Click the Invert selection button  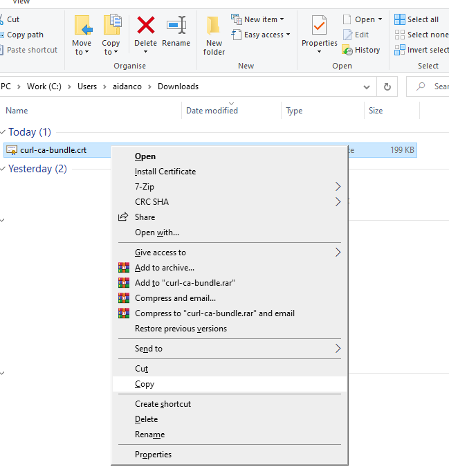(x=422, y=50)
